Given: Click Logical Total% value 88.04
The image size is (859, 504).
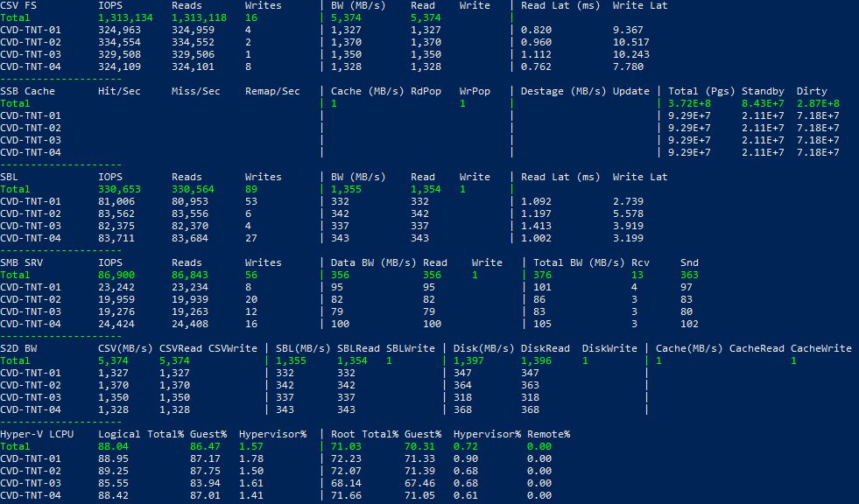Looking at the screenshot, I should 113,446.
